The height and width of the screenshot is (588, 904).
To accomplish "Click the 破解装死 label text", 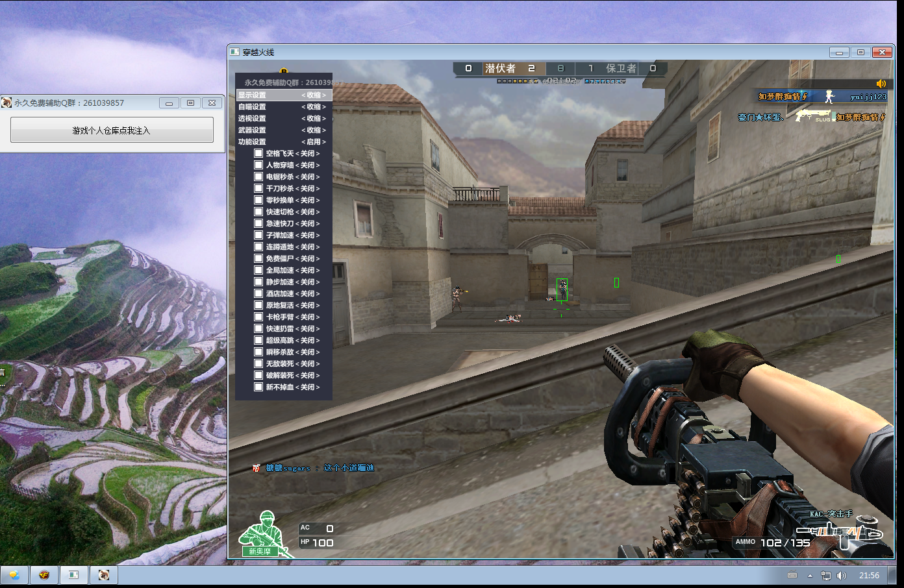I will pyautogui.click(x=280, y=376).
